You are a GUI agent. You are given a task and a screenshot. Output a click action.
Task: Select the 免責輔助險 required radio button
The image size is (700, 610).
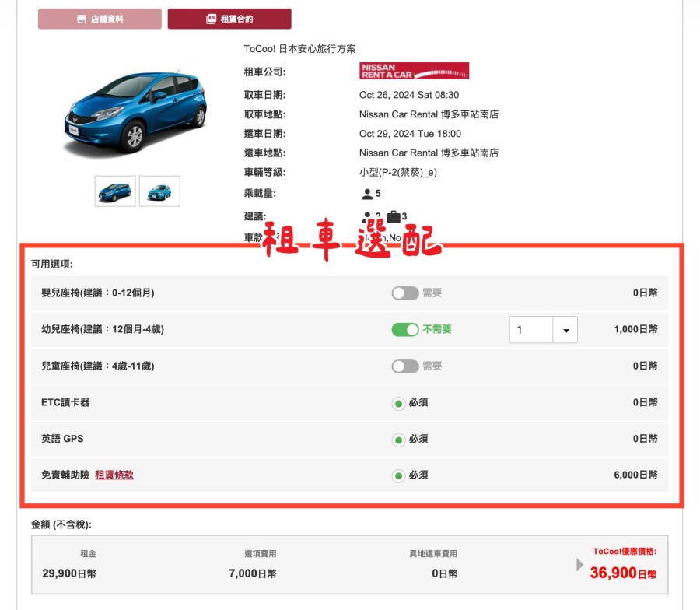pos(398,476)
